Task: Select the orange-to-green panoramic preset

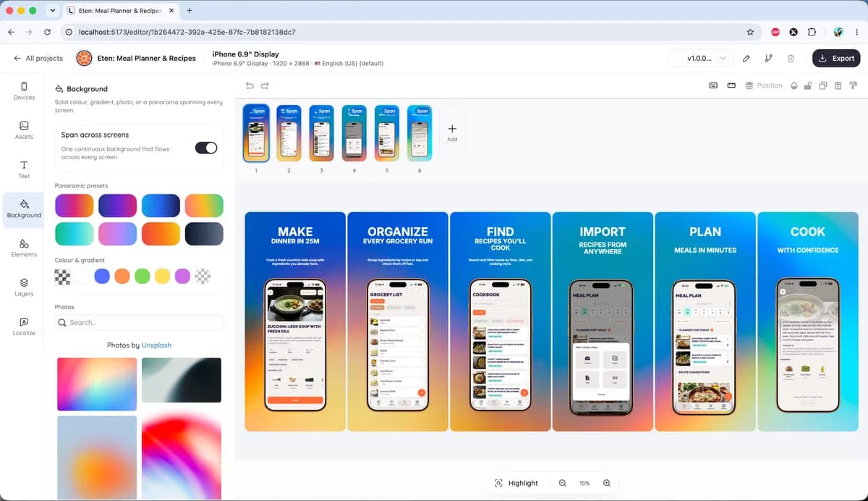Action: point(204,206)
